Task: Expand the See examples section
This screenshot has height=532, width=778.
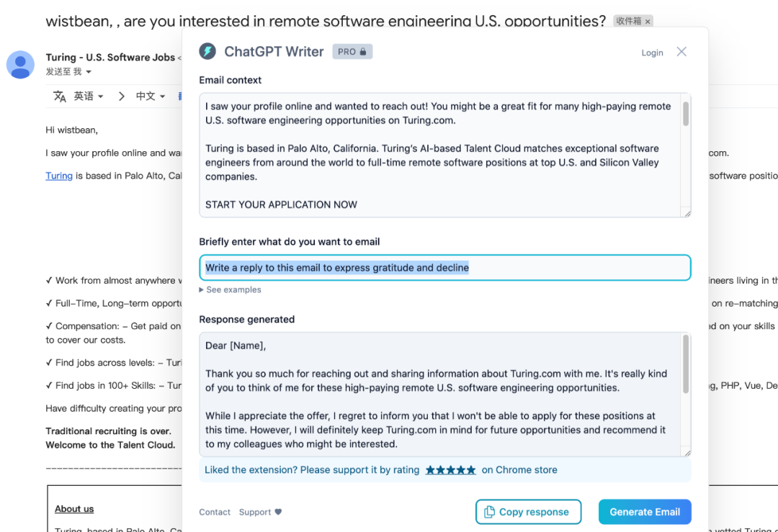Action: tap(230, 290)
